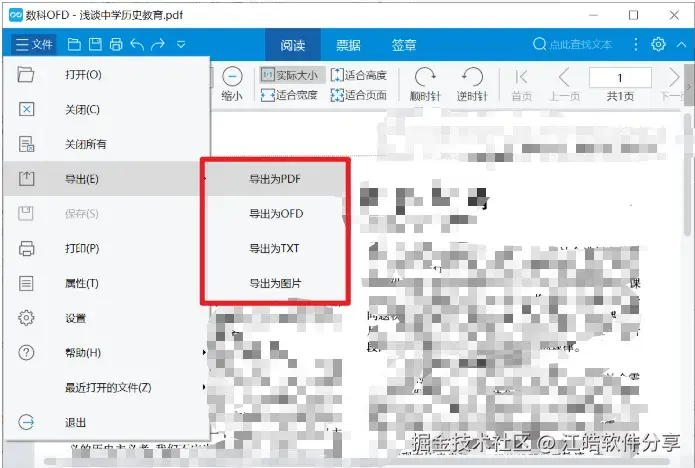Click the printer icon in title toolbar

(116, 44)
